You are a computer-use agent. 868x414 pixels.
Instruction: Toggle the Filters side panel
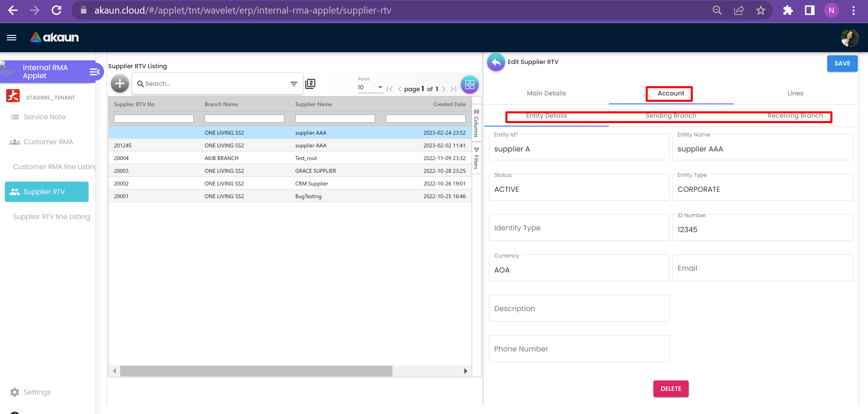click(476, 158)
